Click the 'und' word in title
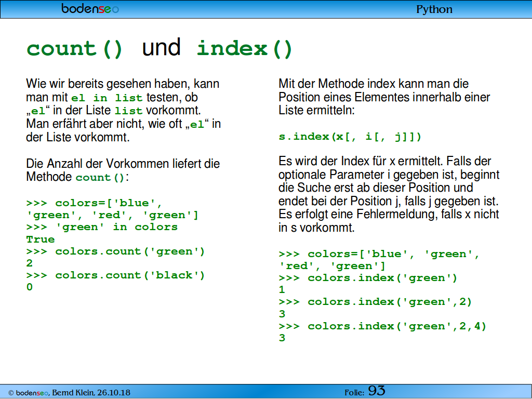The height and width of the screenshot is (399, 532). pyautogui.click(x=161, y=47)
